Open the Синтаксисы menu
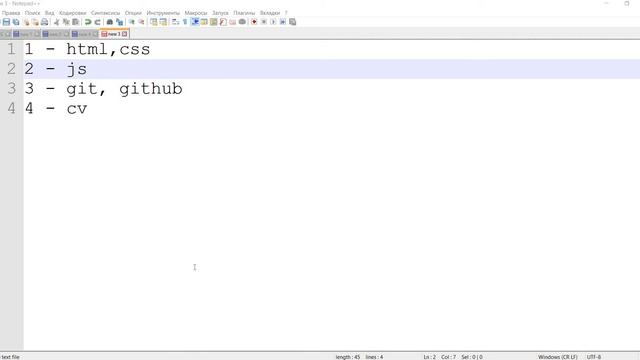 pos(105,13)
